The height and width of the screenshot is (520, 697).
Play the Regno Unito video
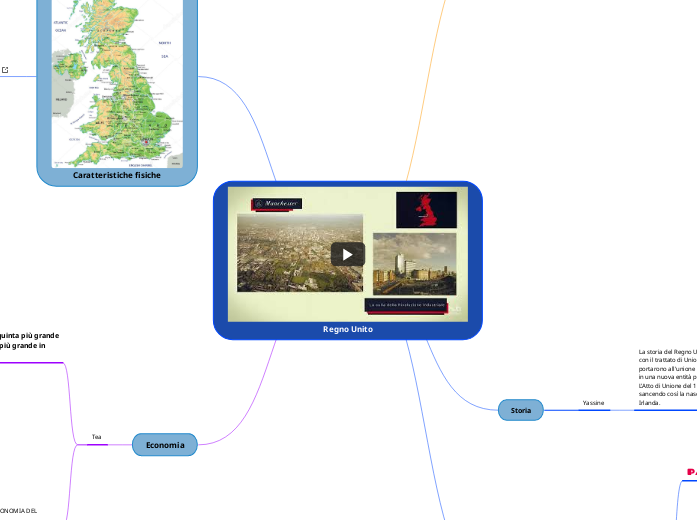point(347,254)
